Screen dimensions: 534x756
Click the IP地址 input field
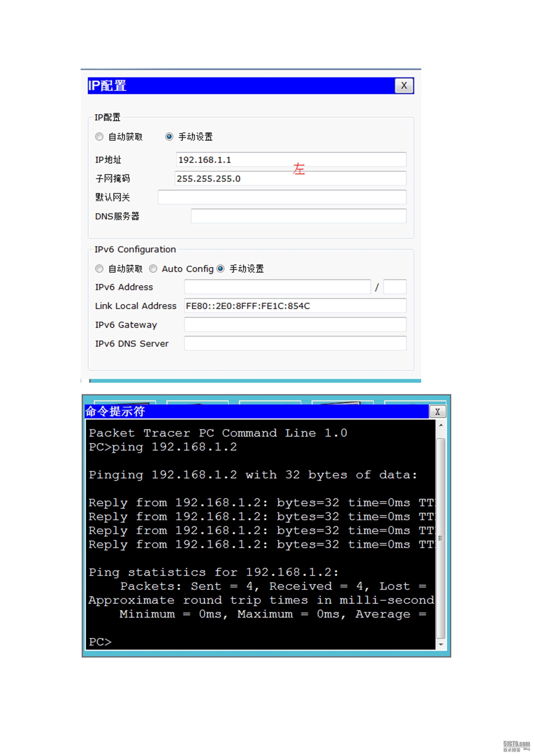291,160
